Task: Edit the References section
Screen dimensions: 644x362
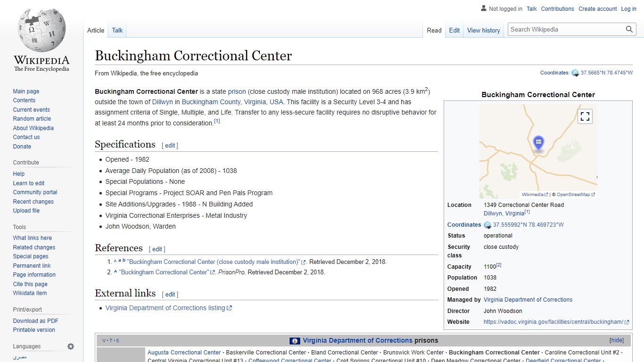Action: coord(157,249)
